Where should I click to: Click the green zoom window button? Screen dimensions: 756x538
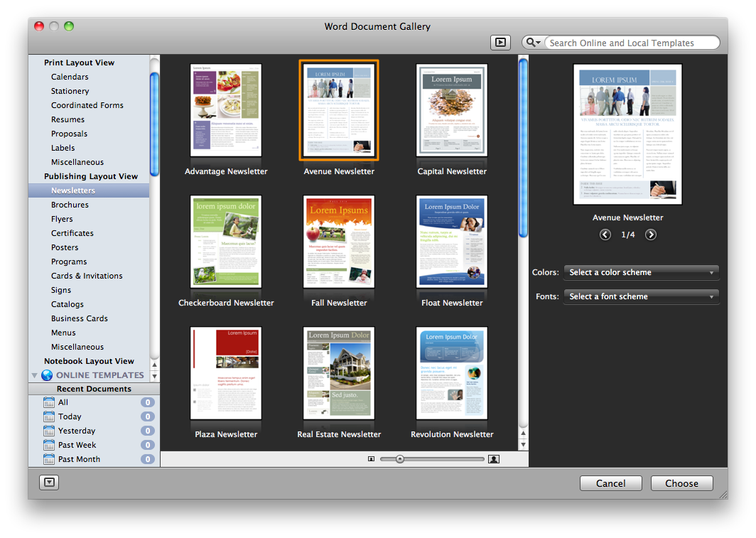pyautogui.click(x=69, y=26)
